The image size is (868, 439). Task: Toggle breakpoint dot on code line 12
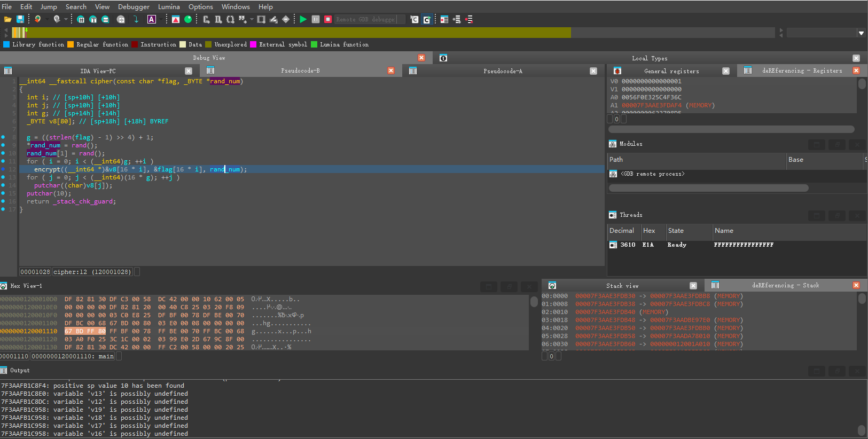pos(3,169)
